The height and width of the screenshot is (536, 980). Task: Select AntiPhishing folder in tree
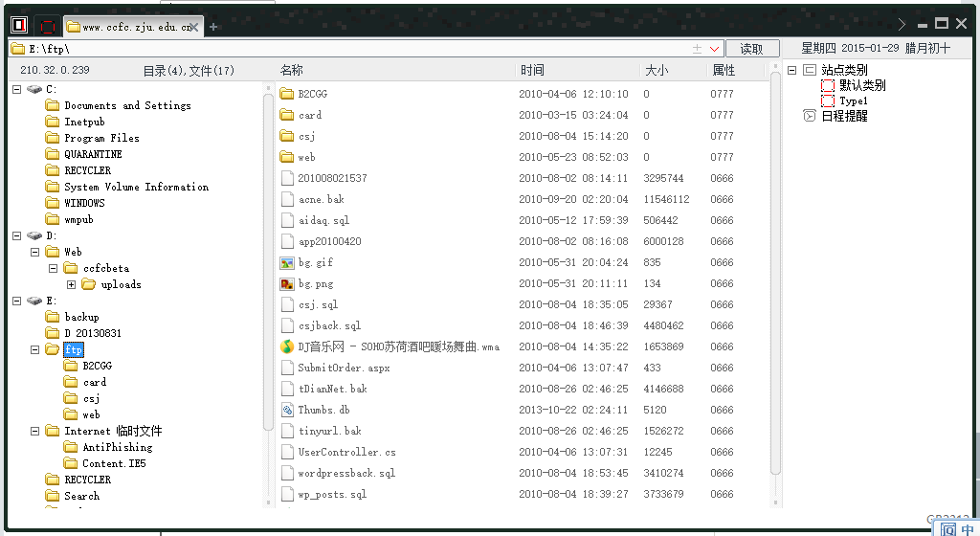118,447
